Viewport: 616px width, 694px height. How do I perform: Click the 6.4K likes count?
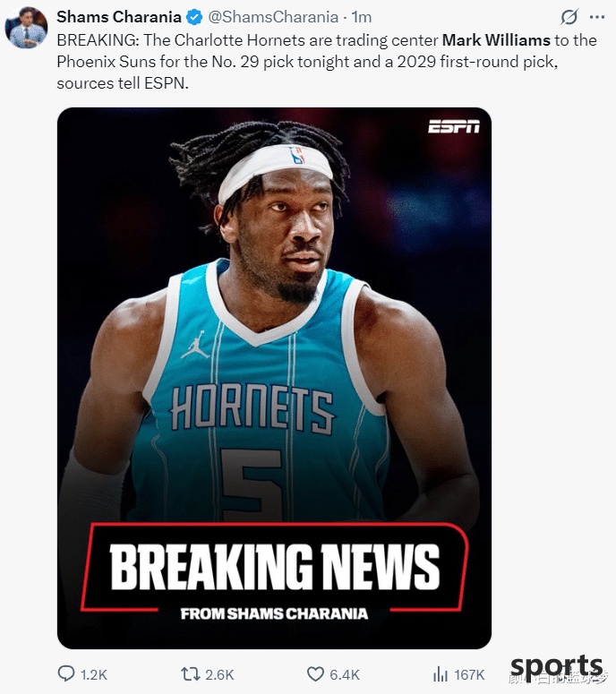click(345, 674)
